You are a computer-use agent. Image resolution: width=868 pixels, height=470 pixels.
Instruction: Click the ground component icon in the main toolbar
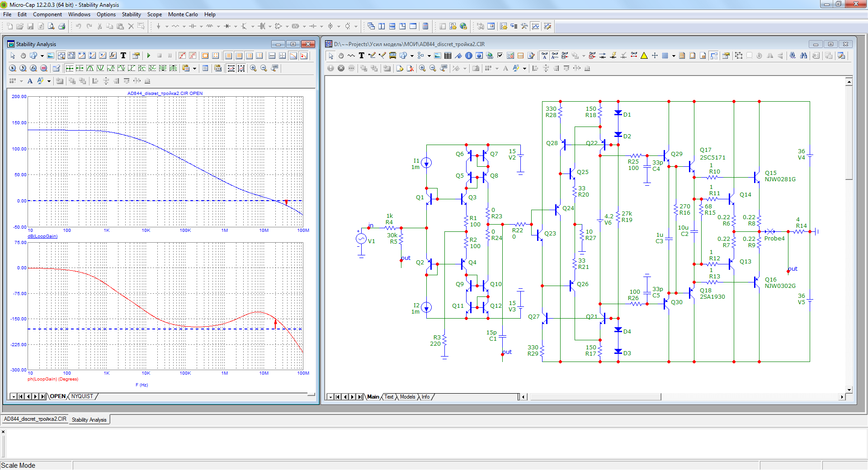[158, 26]
